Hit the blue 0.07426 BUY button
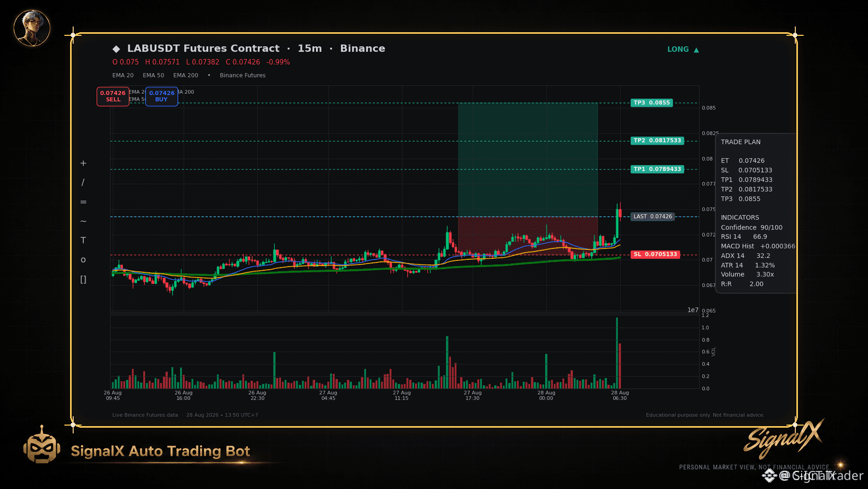The width and height of the screenshot is (868, 489). 161,96
